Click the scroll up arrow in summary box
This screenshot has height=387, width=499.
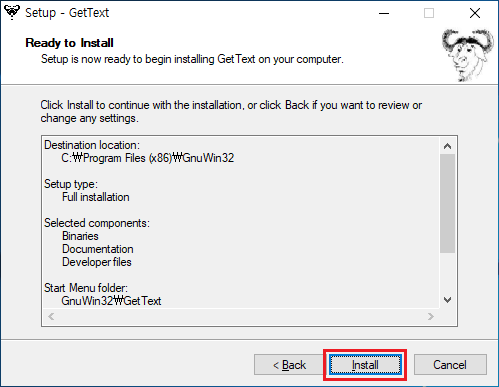pyautogui.click(x=447, y=146)
